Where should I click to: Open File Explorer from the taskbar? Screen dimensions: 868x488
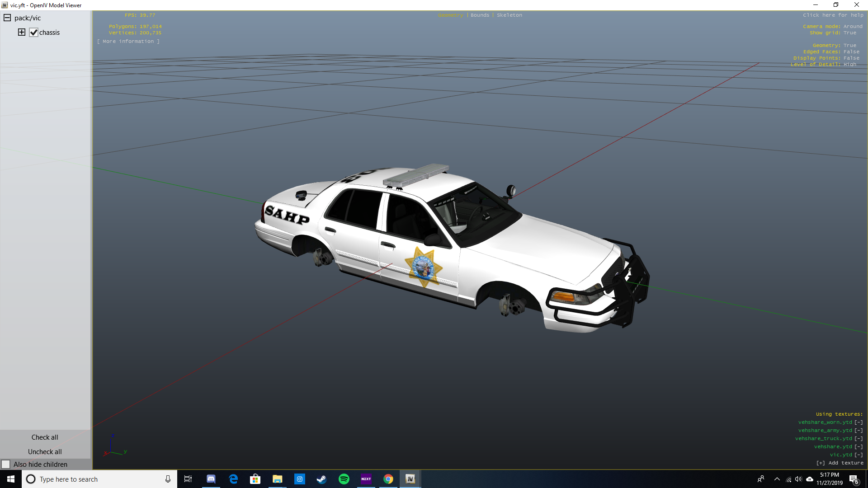(x=277, y=479)
